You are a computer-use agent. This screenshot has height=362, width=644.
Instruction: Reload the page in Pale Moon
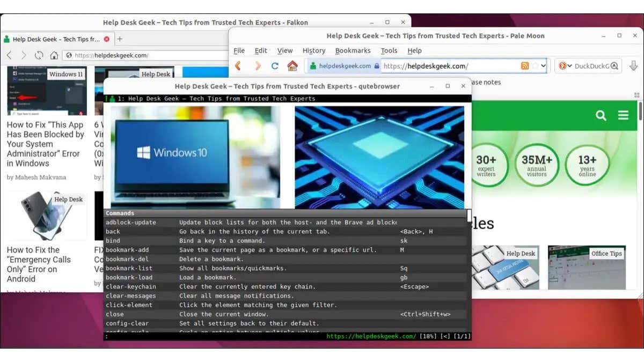pos(275,66)
